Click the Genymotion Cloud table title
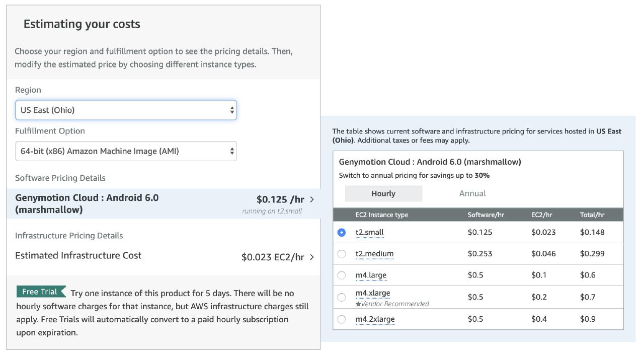Image resolution: width=644 pixels, height=355 pixels. pyautogui.click(x=430, y=162)
